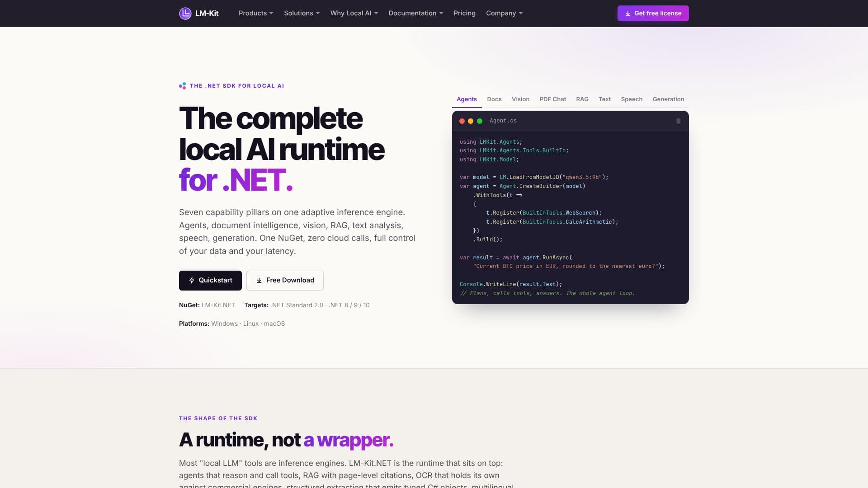Click the three-dot icon beside THE .NET SDK
Viewport: 868px width, 488px height.
click(183, 86)
